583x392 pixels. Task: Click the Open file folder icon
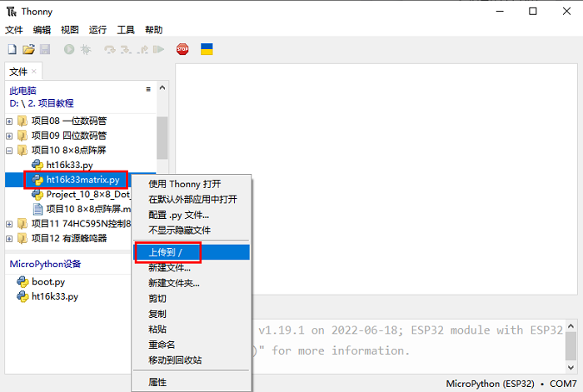point(28,50)
